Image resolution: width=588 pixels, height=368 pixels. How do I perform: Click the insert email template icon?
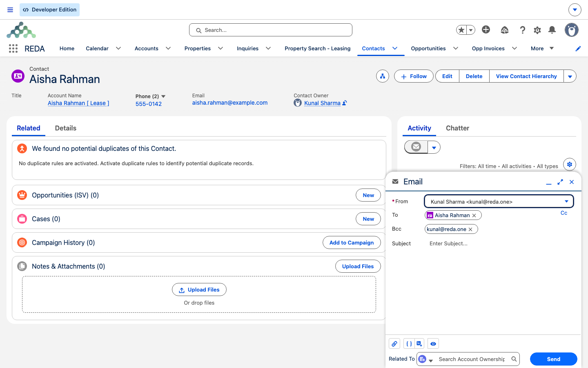[x=419, y=344]
